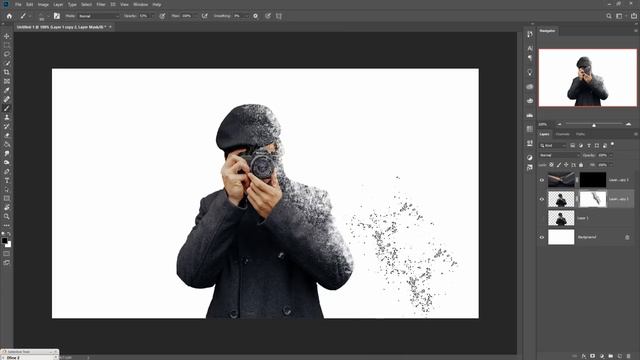Open the Image menu

click(43, 4)
